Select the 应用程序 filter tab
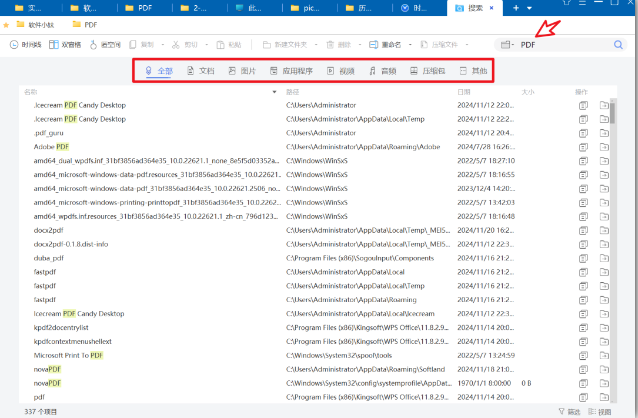This screenshot has width=638, height=418. pyautogui.click(x=291, y=71)
